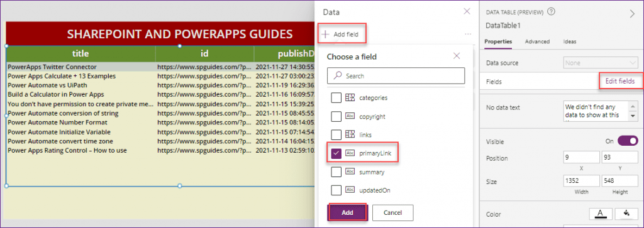Check the links field checkbox
This screenshot has height=228, width=644.
pyautogui.click(x=336, y=134)
